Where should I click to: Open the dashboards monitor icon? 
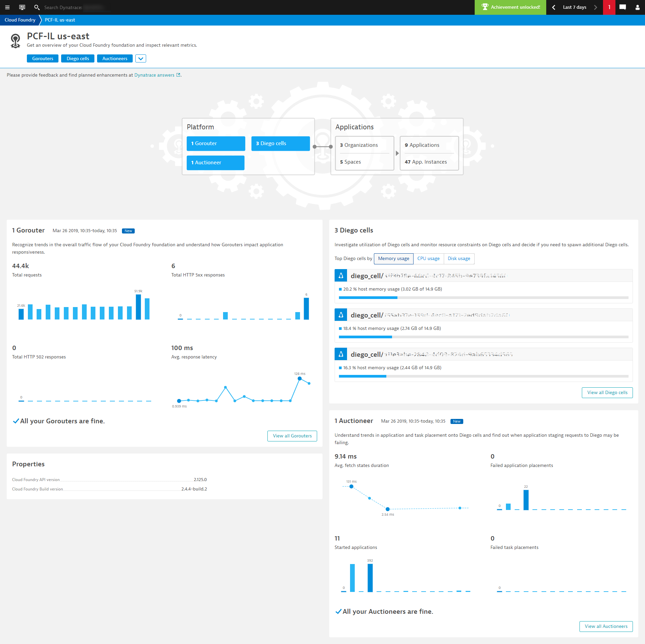tap(22, 7)
